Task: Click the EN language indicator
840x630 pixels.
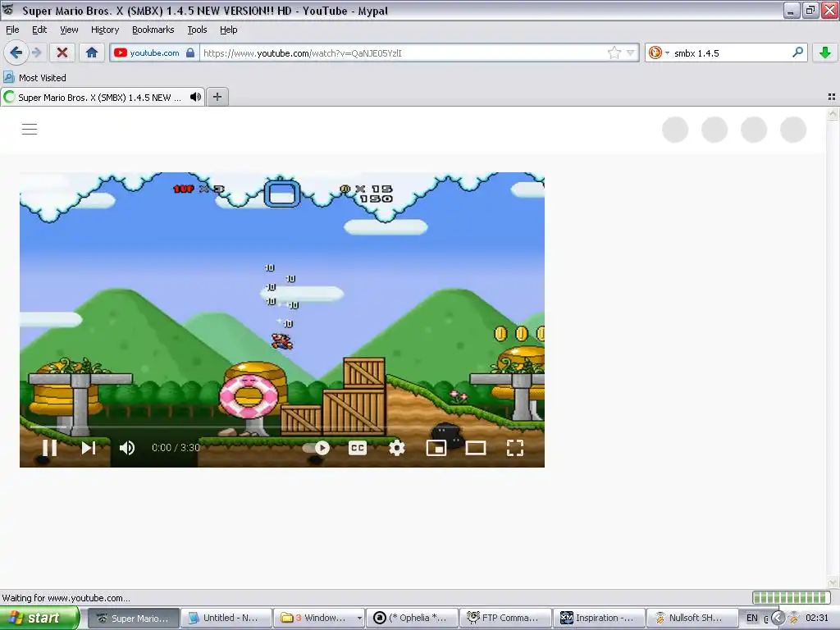Action: tap(752, 618)
